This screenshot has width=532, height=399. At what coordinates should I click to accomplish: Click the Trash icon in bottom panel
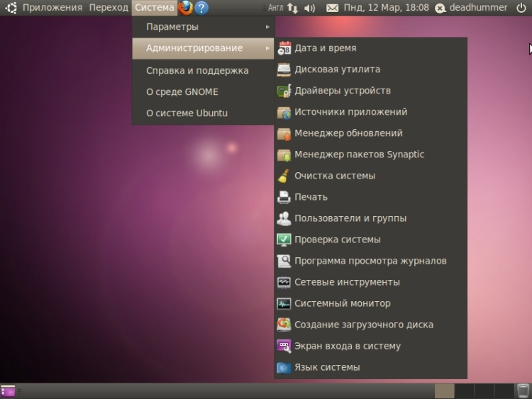523,390
